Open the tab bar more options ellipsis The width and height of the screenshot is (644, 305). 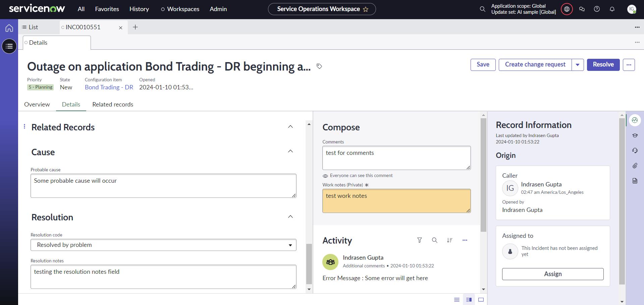pos(637,27)
